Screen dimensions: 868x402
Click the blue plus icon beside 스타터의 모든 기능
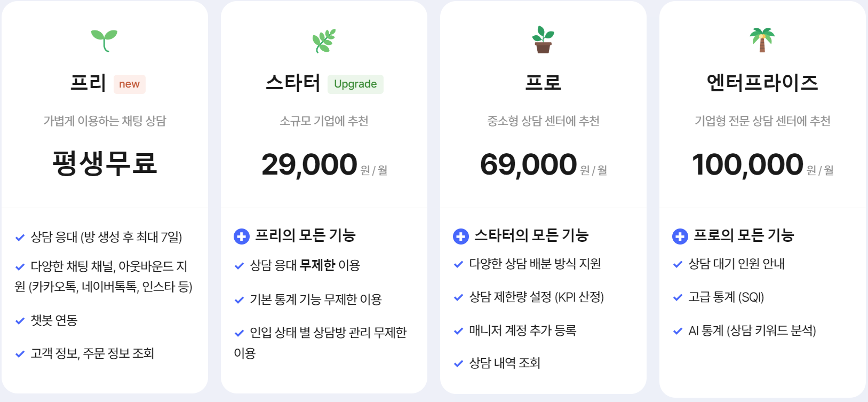click(x=461, y=236)
